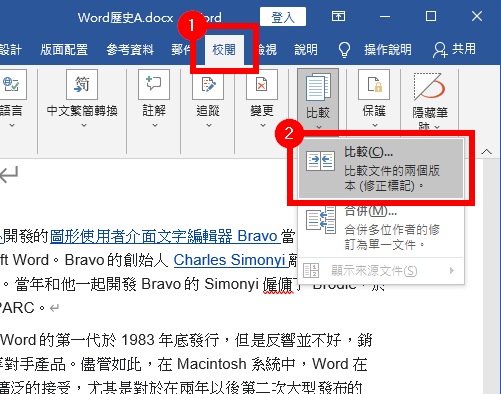
Task: Expand the 追蹤 dropdown arrow
Action: (x=209, y=125)
